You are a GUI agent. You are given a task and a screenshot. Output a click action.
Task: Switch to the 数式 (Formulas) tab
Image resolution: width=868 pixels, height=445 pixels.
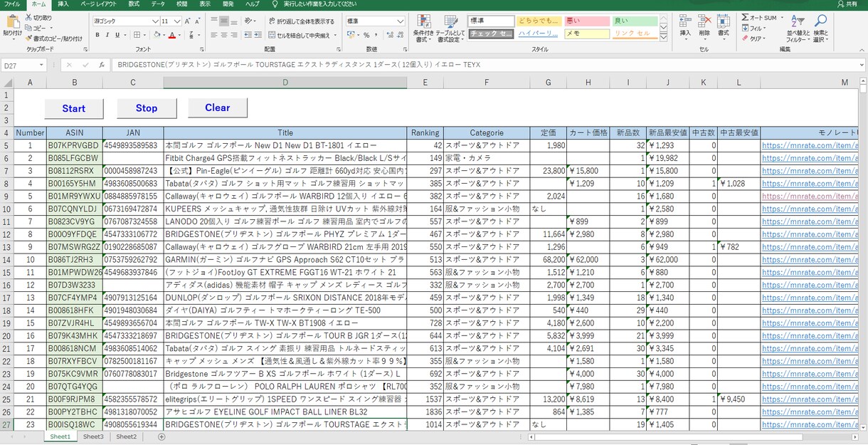[134, 4]
